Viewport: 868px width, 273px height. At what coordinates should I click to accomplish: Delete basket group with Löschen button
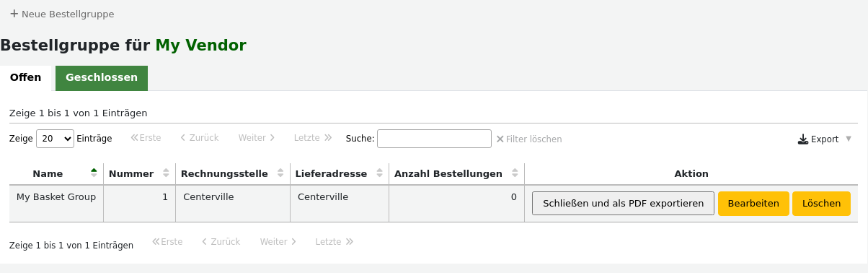click(821, 204)
